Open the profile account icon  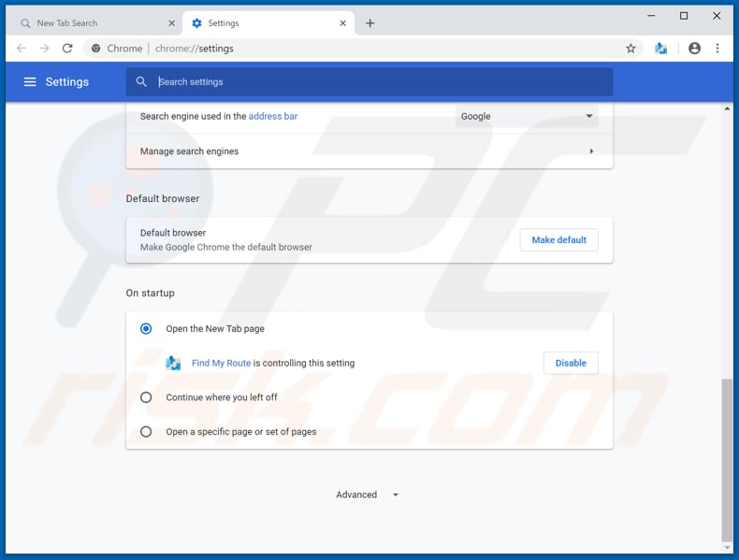(694, 48)
